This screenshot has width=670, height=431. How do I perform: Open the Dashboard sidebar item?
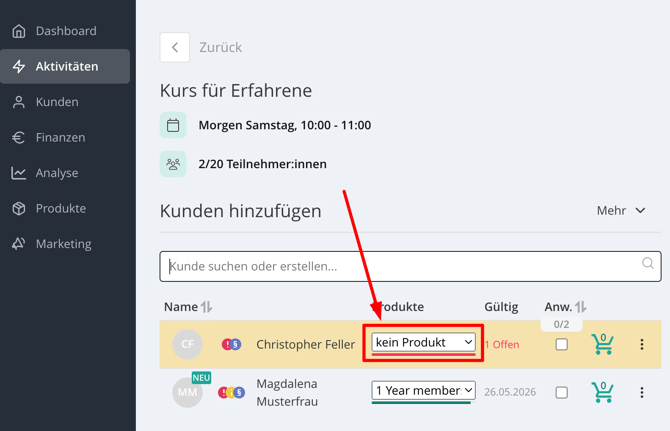[65, 31]
